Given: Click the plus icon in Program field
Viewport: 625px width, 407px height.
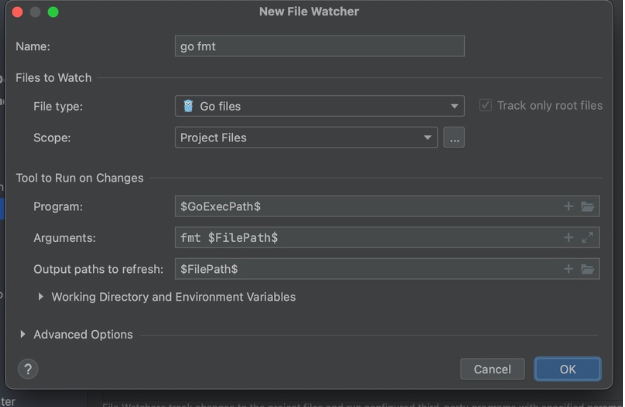Looking at the screenshot, I should [x=569, y=206].
